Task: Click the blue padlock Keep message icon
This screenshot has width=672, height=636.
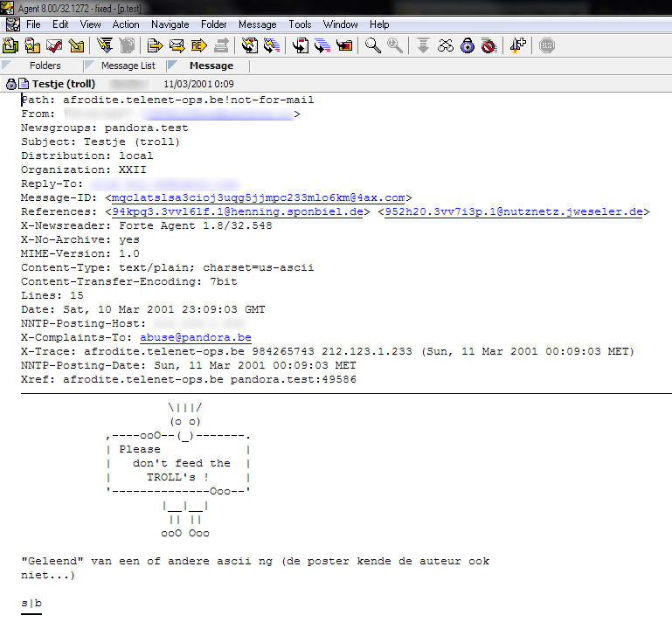Action: (468, 45)
